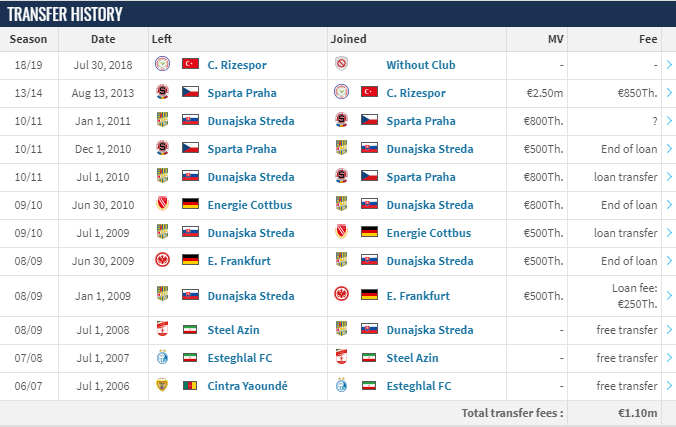Open Without Club link

(421, 65)
